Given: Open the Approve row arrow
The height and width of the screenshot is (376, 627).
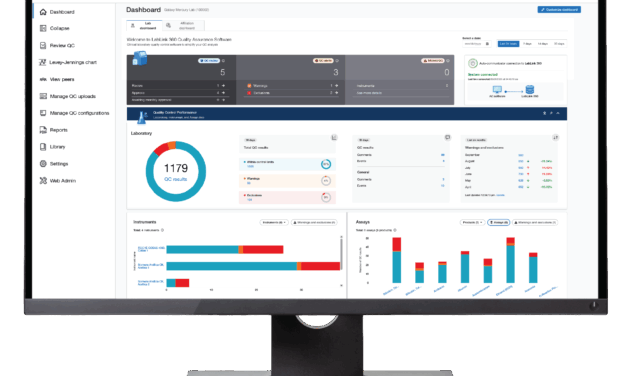Looking at the screenshot, I should [x=223, y=93].
